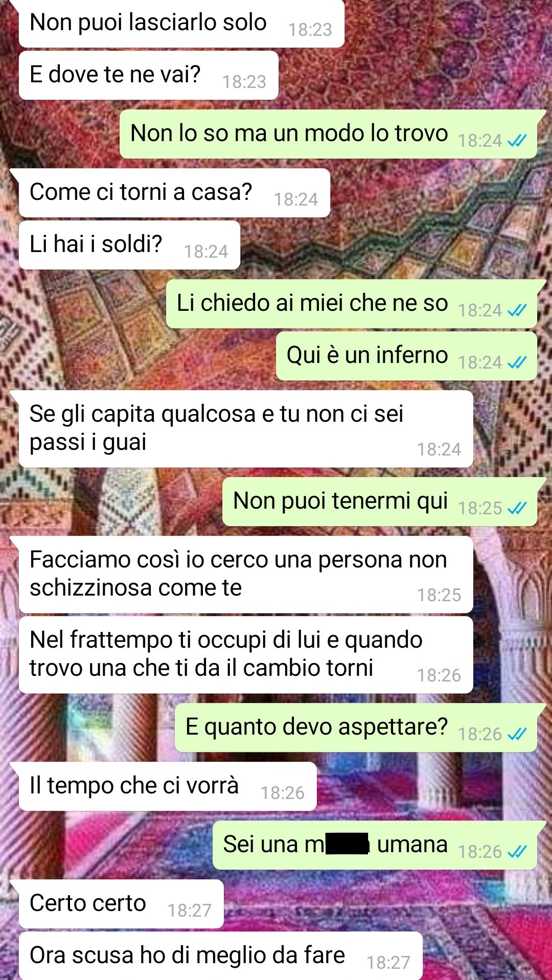Image resolution: width=552 pixels, height=980 pixels.
Task: Select the 'E dove te ne vai?' message
Action: coord(149,75)
